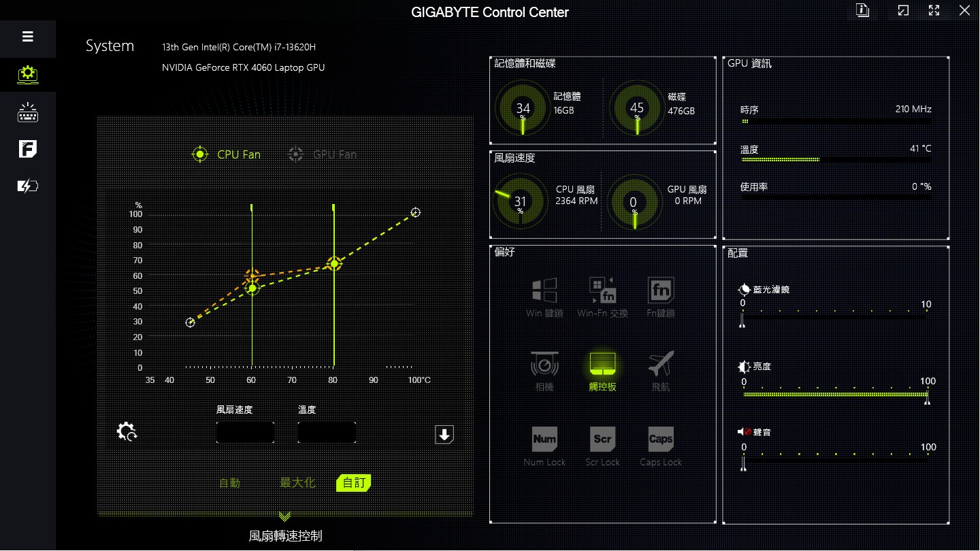The width and height of the screenshot is (980, 551).
Task: Switch fan mode to 最大化
Action: click(297, 483)
